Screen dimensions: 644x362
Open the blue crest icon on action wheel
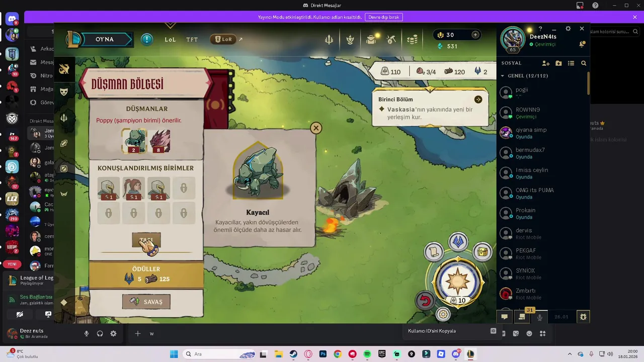point(458,242)
